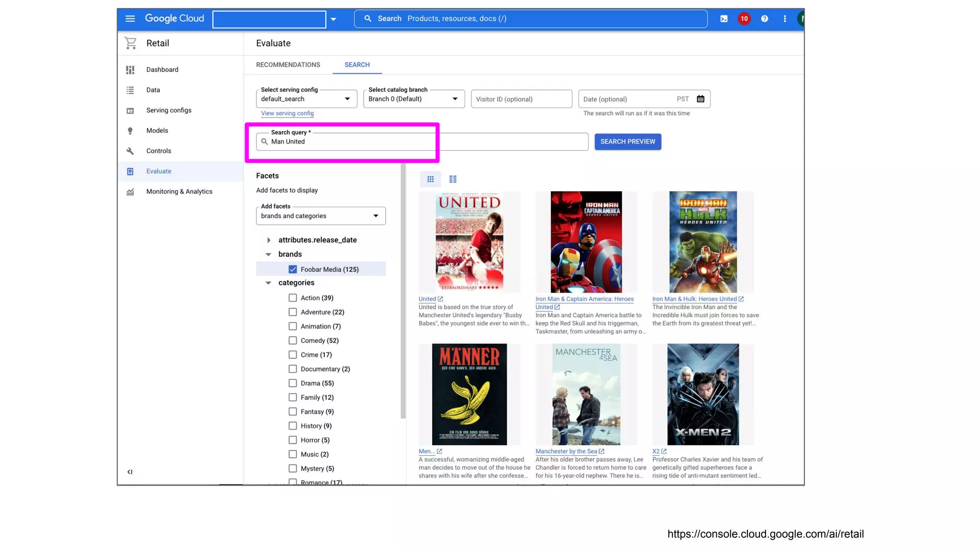Open the Men... title link
Screen dimensions: 980x551
point(427,451)
